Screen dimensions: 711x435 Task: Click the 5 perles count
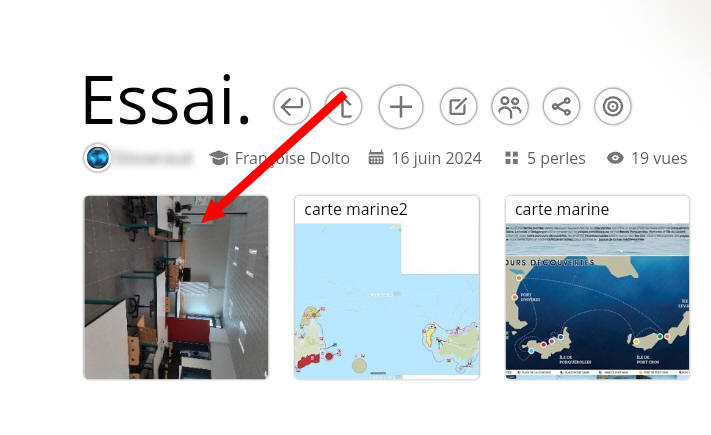pos(556,158)
